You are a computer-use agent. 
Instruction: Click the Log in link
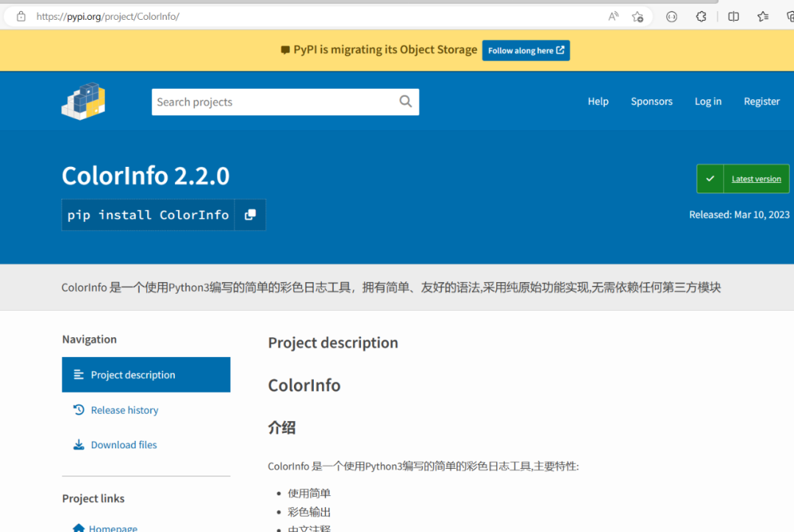707,101
